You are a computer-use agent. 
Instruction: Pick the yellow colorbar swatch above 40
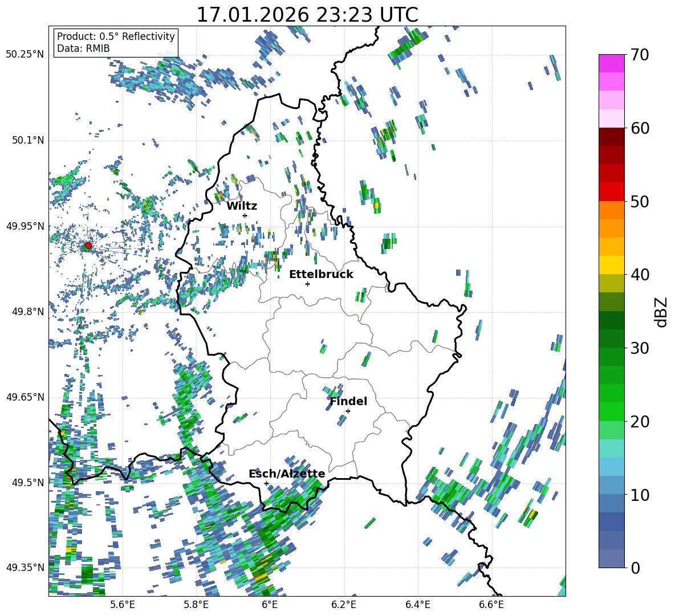611,265
